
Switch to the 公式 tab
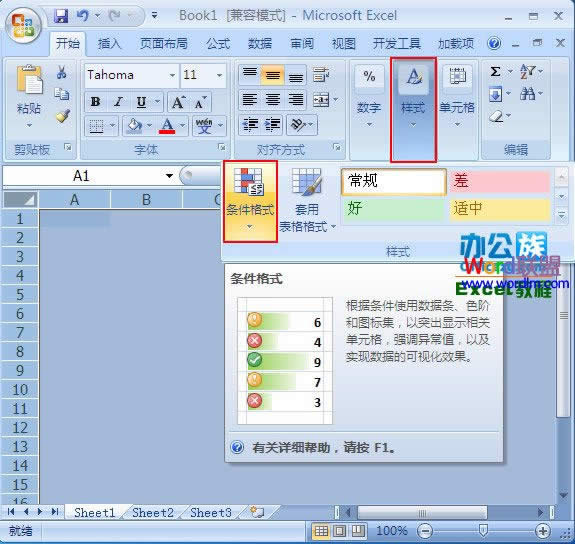[x=218, y=44]
